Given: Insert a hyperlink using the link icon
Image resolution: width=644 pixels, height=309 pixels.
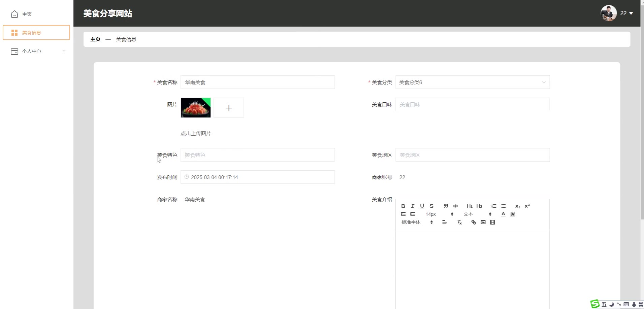Looking at the screenshot, I should point(474,222).
